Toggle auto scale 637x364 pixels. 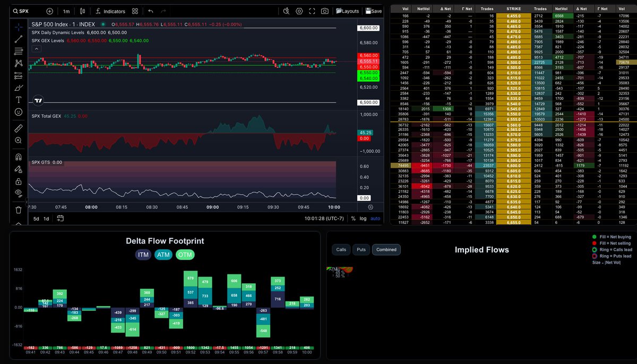375,218
